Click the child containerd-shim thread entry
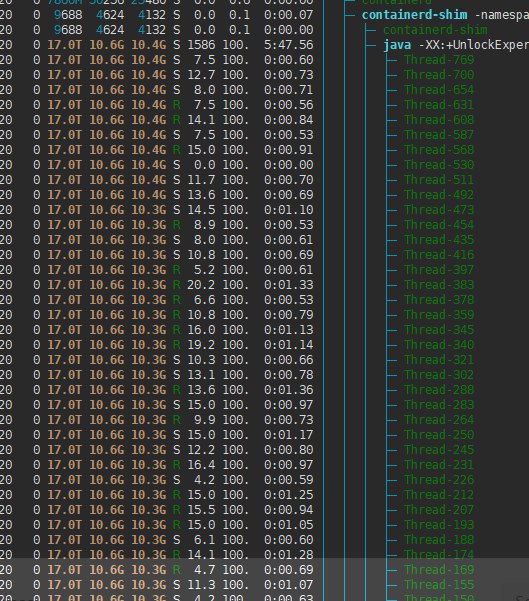Screen dimensions: 529x601 pos(435,30)
